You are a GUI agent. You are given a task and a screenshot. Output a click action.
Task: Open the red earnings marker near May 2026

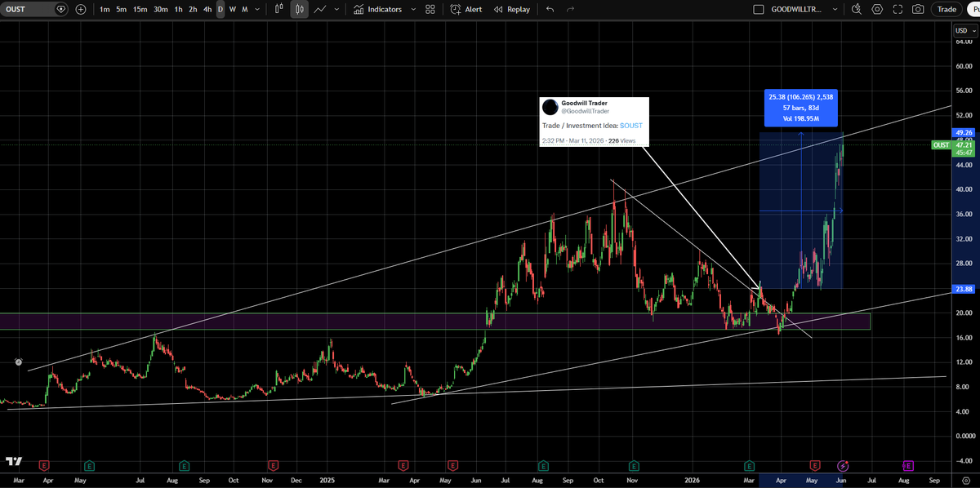814,466
